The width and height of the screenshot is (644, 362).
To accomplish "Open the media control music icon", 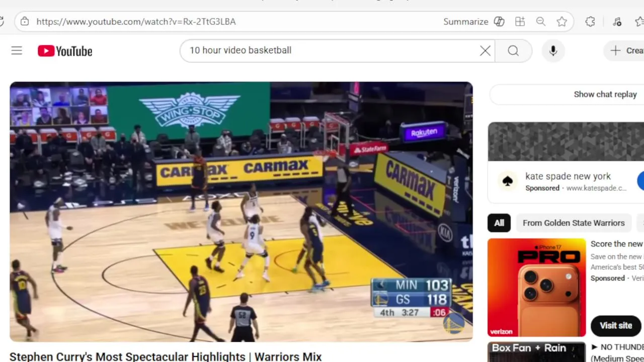I will (x=617, y=22).
